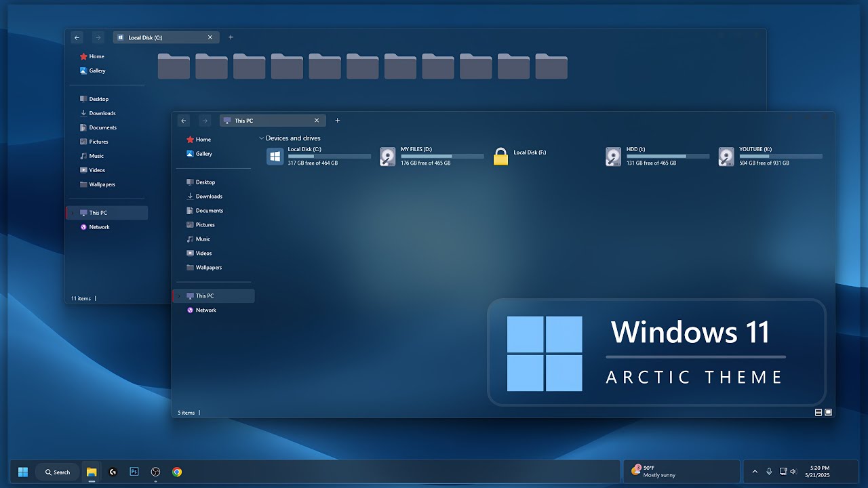Screen dimensions: 868x488
Task: Click the taskbar Search box
Action: [x=57, y=472]
